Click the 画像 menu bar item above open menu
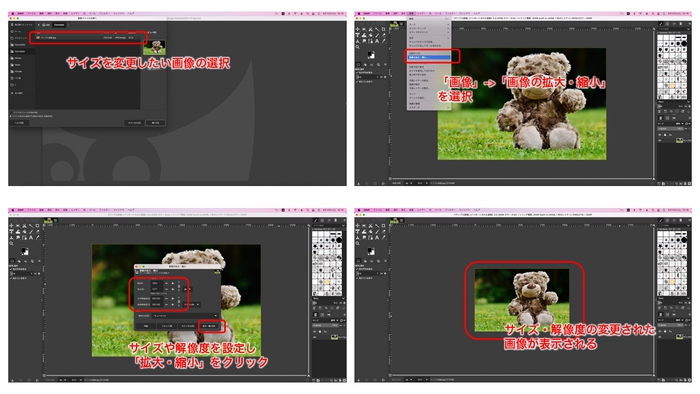The width and height of the screenshot is (700, 394). (411, 13)
